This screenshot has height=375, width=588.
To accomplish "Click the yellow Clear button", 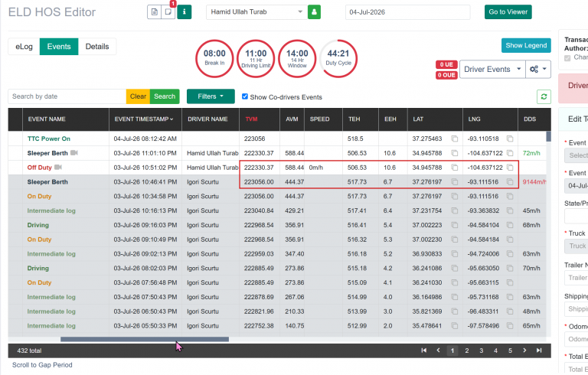I will point(138,96).
